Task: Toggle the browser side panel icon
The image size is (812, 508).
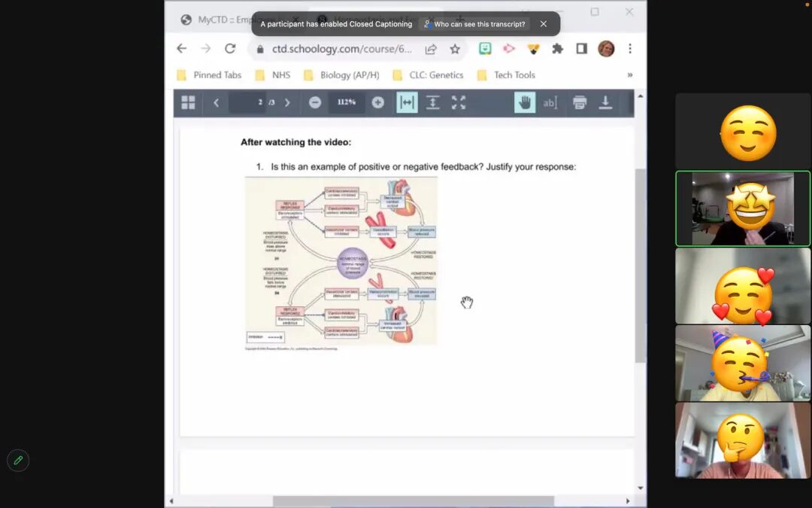Action: pos(581,49)
